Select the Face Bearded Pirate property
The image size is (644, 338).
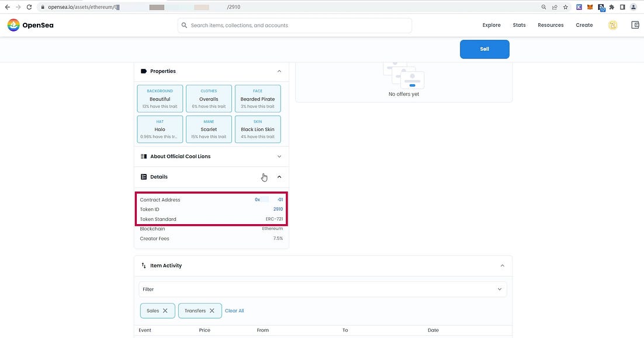pyautogui.click(x=258, y=99)
